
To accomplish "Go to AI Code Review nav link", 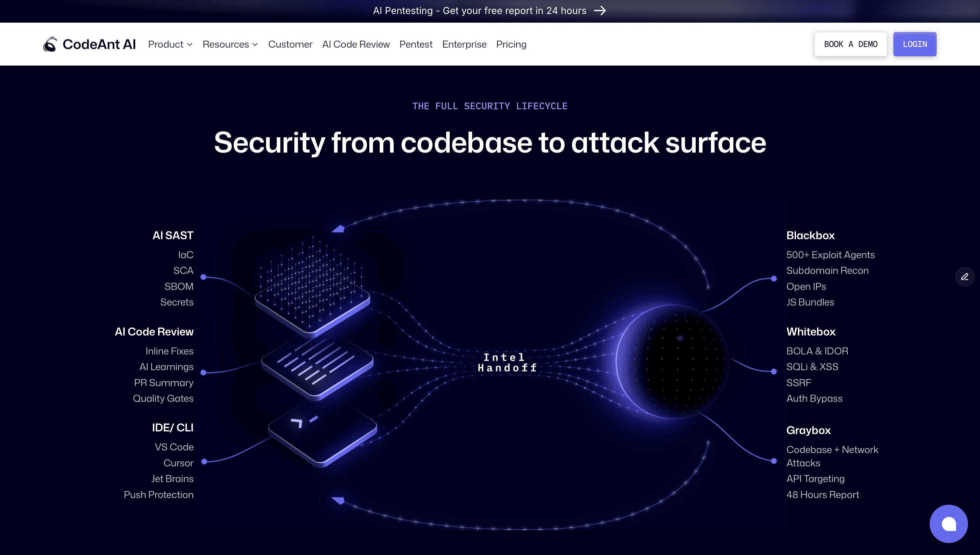I will 356,44.
